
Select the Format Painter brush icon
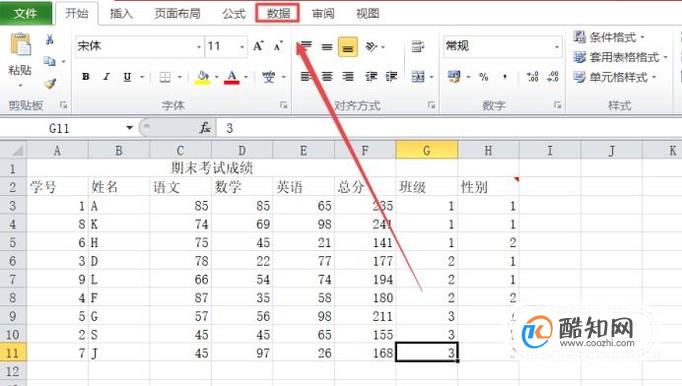[50, 84]
